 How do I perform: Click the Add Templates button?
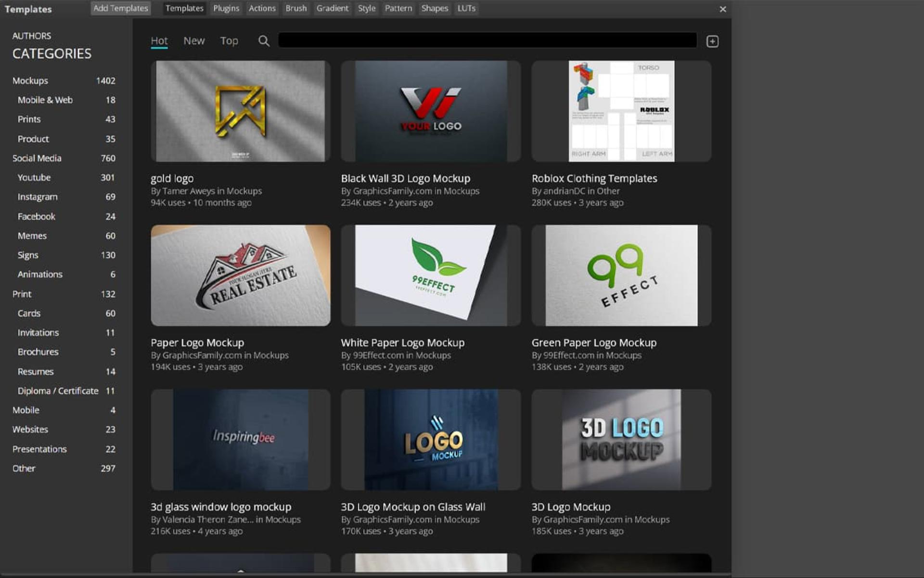click(x=121, y=8)
